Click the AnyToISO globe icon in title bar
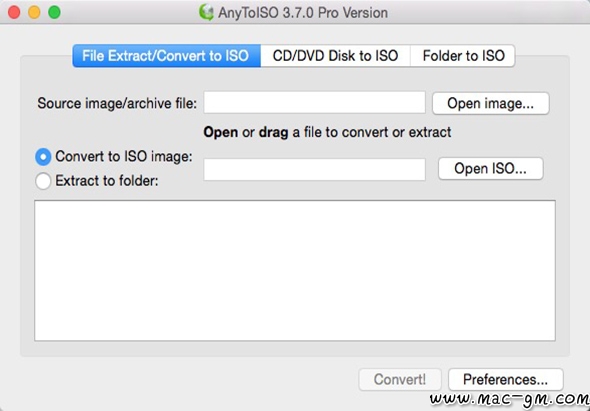The width and height of the screenshot is (590, 411). pyautogui.click(x=206, y=12)
